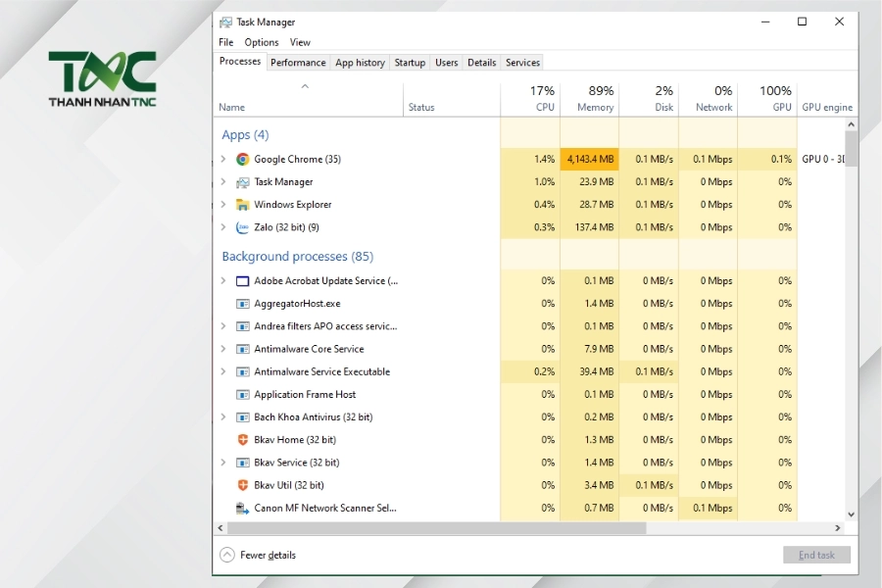Screen dimensions: 882x588
Task: Open the Options menu
Action: [x=262, y=42]
